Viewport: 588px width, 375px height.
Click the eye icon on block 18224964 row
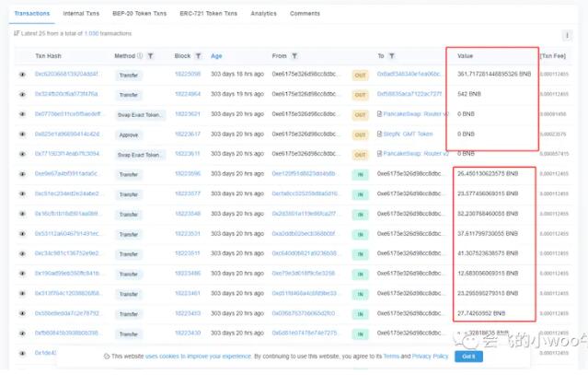coord(23,94)
